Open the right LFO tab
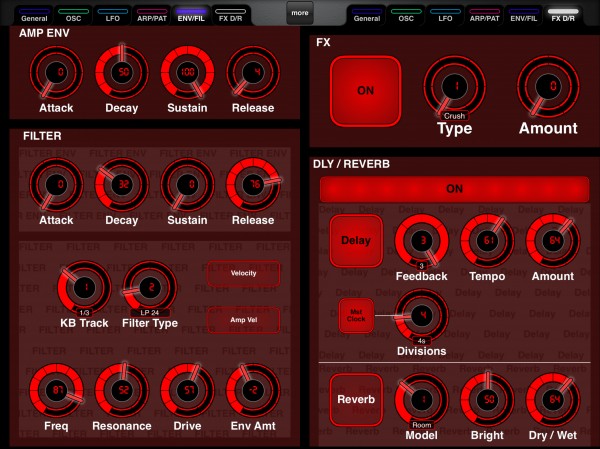The image size is (600, 449). [x=445, y=15]
